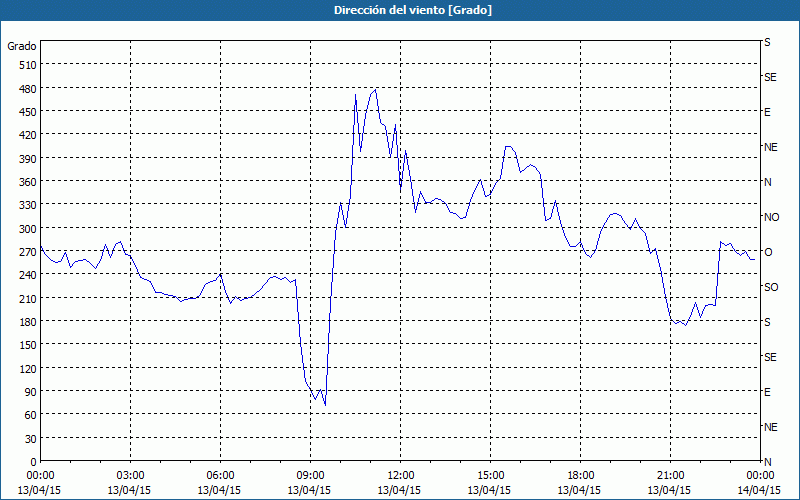
Task: Click the 00:00 time label dated 14/04/15
Action: (x=760, y=476)
